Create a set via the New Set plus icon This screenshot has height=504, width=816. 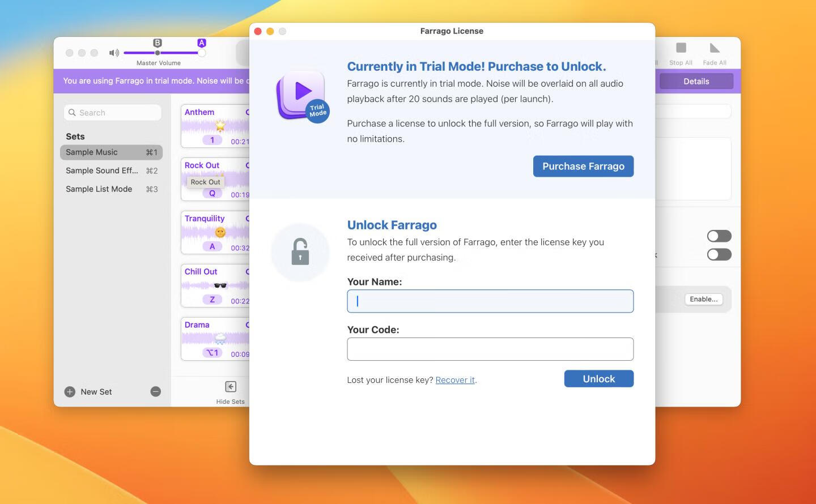(69, 391)
